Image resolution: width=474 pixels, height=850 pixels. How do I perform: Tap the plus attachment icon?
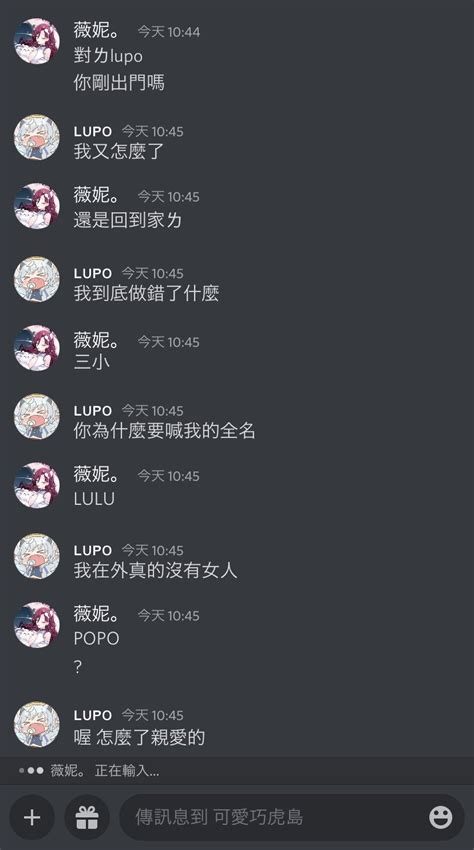pyautogui.click(x=32, y=817)
